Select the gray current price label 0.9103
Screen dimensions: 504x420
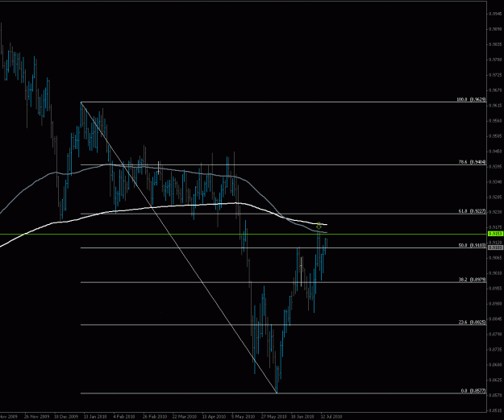click(495, 247)
